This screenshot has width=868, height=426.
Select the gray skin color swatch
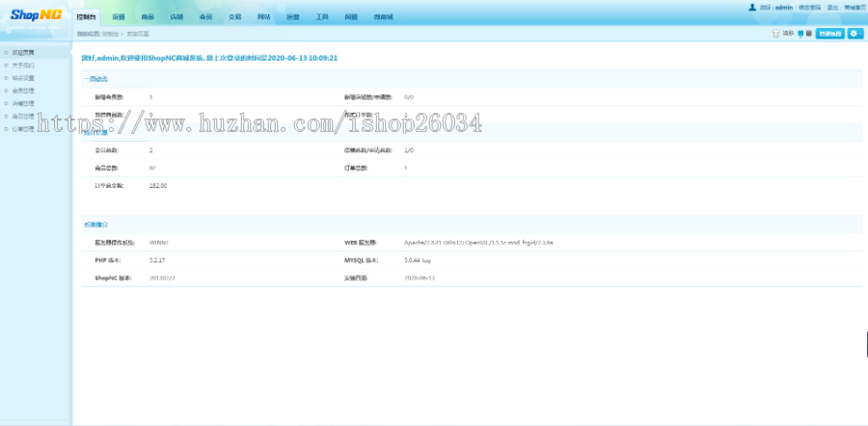pos(809,34)
